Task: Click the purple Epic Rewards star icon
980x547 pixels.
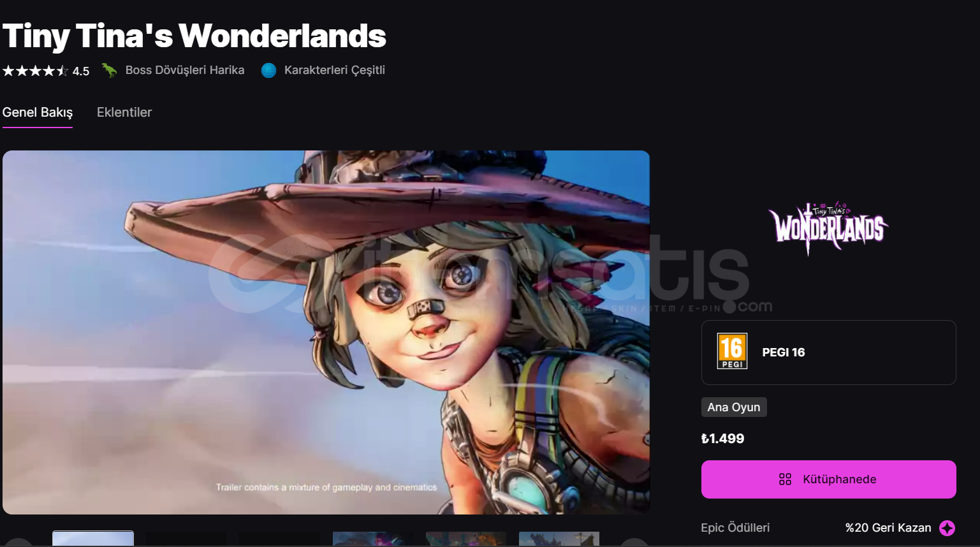Action: [x=947, y=528]
